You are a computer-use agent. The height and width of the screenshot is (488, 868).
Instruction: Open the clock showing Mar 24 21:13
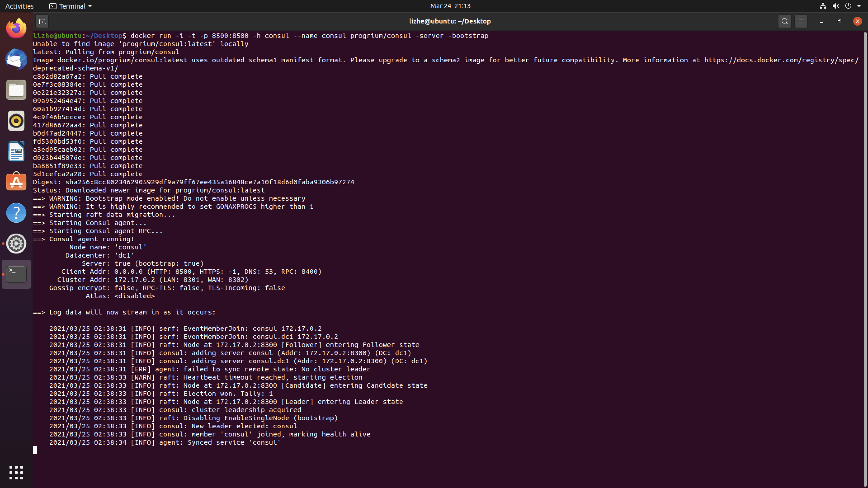[450, 6]
